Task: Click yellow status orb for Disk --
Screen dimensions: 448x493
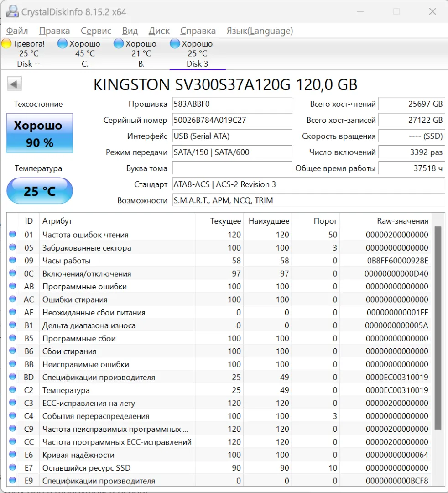Action: point(6,44)
